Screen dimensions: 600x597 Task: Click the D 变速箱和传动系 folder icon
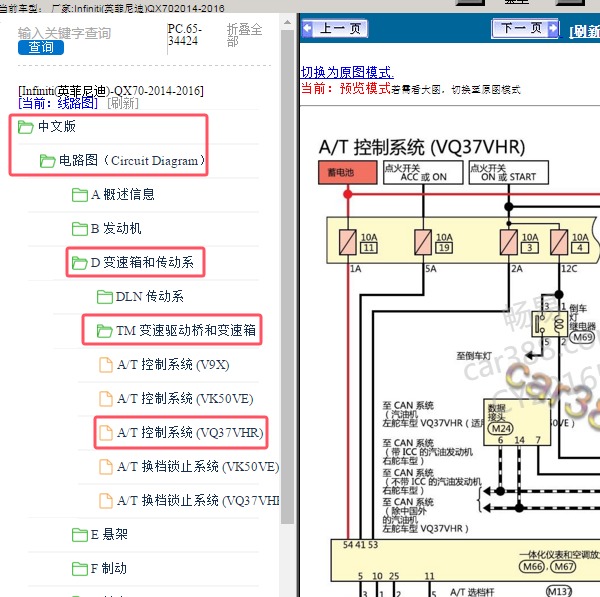80,263
